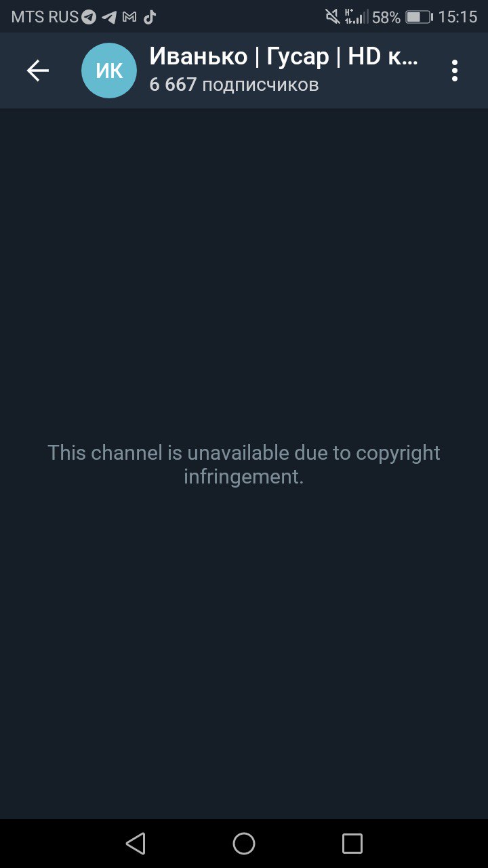Tap the signal strength bars
The height and width of the screenshot is (868, 488).
click(363, 17)
